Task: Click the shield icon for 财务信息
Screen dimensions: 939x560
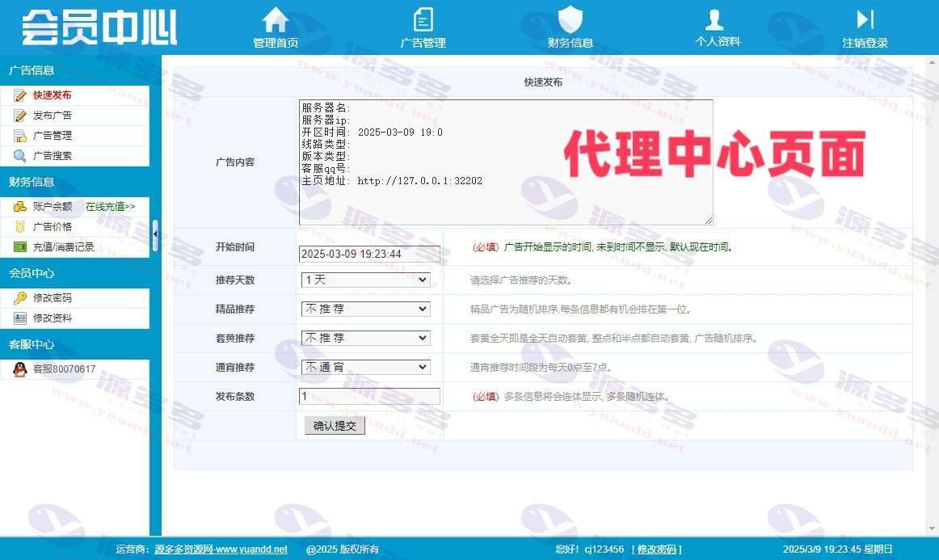Action: 571,19
